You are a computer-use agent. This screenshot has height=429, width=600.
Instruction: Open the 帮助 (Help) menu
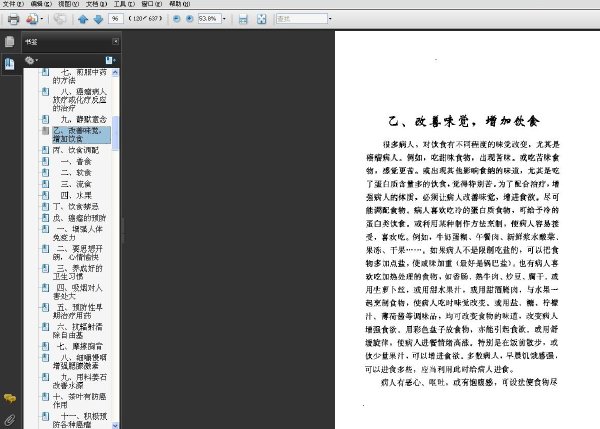(179, 4)
